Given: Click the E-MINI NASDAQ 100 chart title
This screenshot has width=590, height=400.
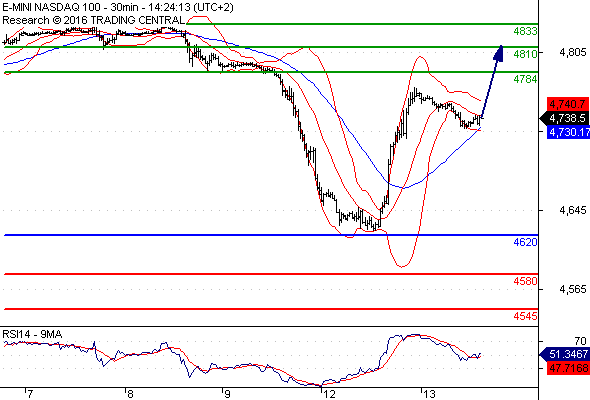Looking at the screenshot, I should point(118,8).
